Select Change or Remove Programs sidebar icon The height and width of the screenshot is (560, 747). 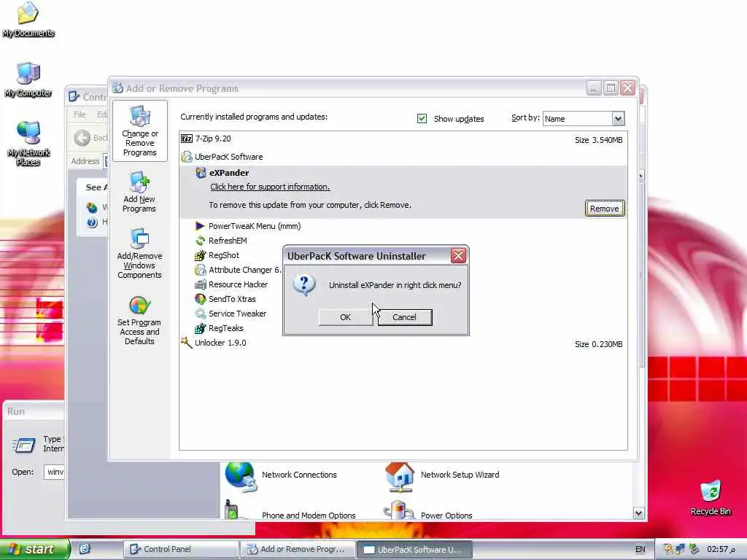tap(139, 131)
